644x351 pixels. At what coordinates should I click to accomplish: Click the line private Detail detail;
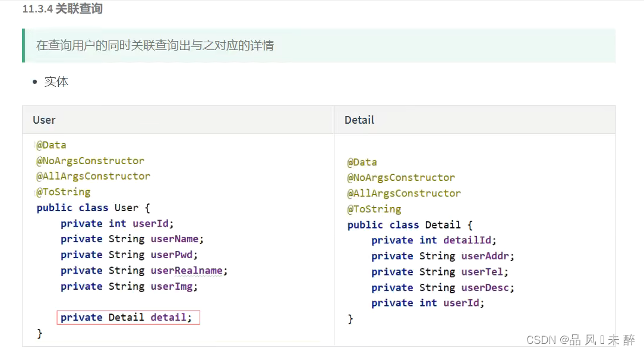coord(126,317)
